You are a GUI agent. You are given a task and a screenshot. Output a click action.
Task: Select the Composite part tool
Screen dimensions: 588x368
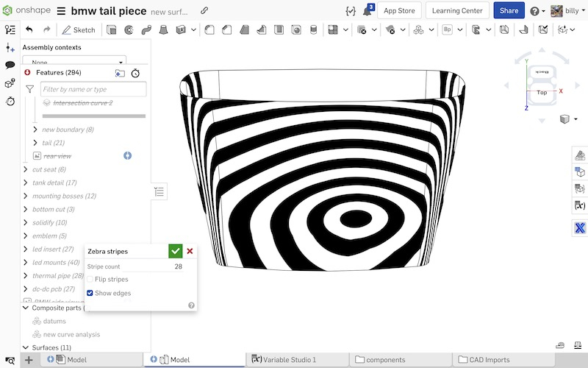tap(418, 29)
